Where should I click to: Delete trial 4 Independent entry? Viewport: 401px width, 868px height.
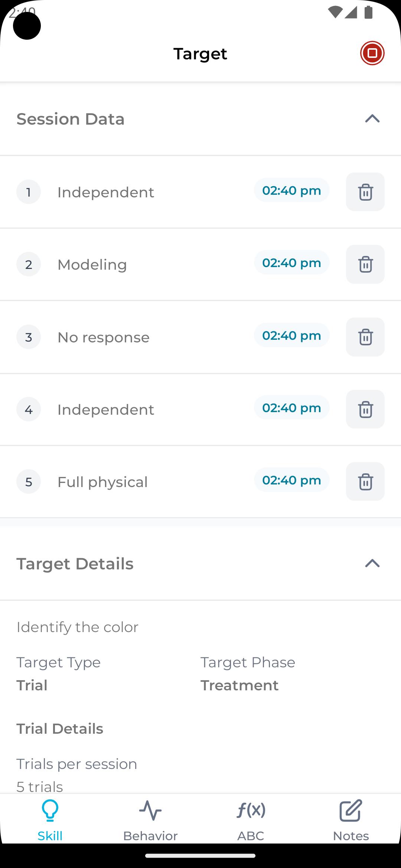click(x=365, y=409)
